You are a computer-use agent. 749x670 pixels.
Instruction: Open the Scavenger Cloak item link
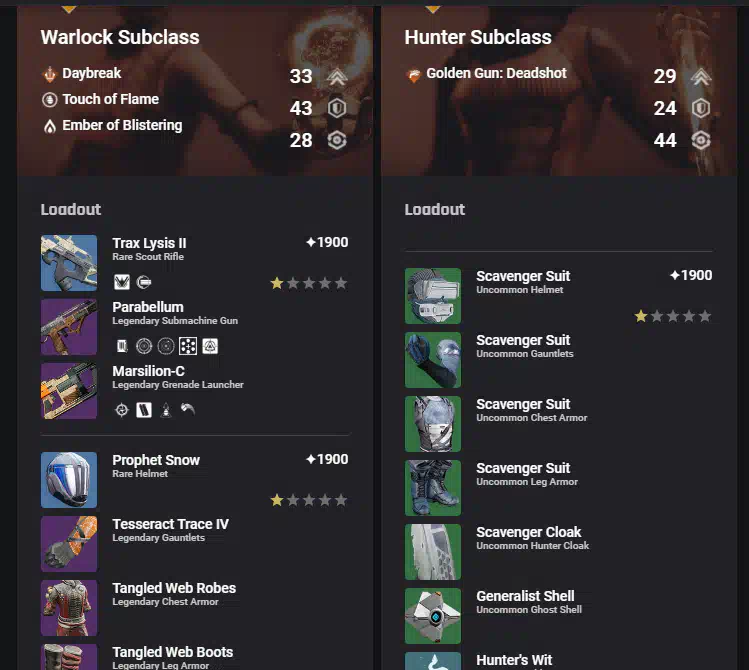[528, 532]
